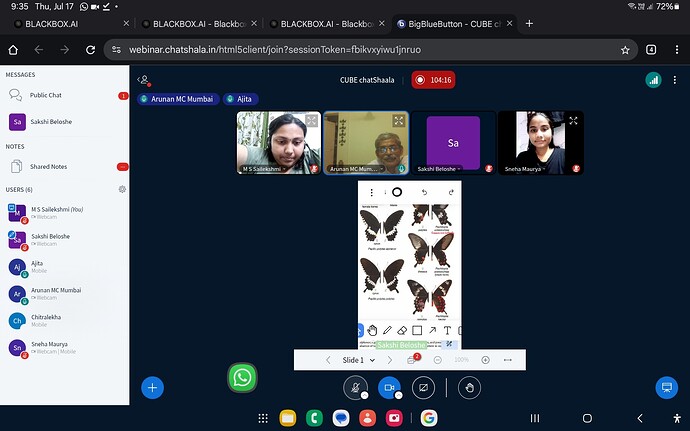690x431 pixels.
Task: Open the whiteboard stroke color circle
Action: pos(397,192)
